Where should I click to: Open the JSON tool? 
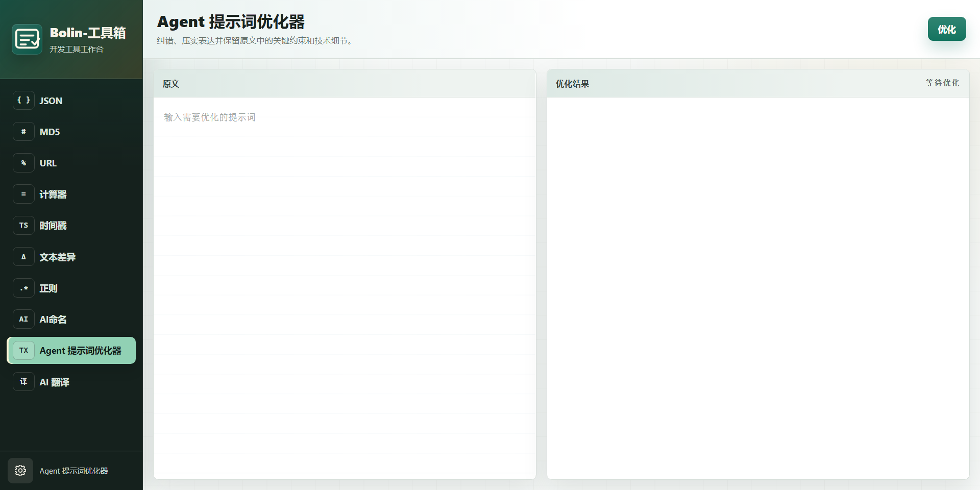pyautogui.click(x=71, y=101)
